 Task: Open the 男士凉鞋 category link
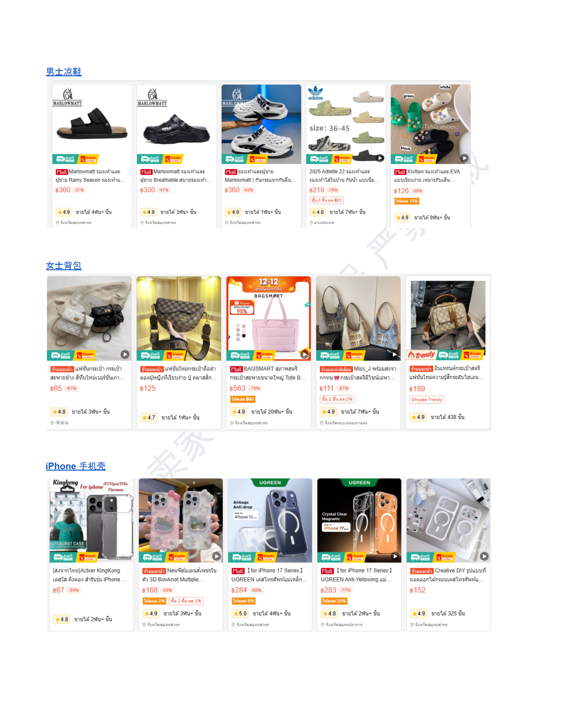(64, 72)
